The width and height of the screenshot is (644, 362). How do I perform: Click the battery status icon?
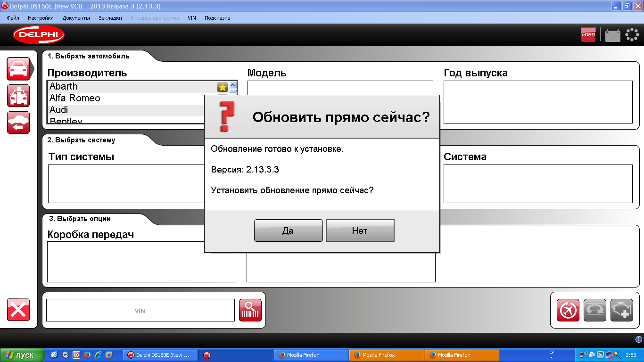pos(612,35)
